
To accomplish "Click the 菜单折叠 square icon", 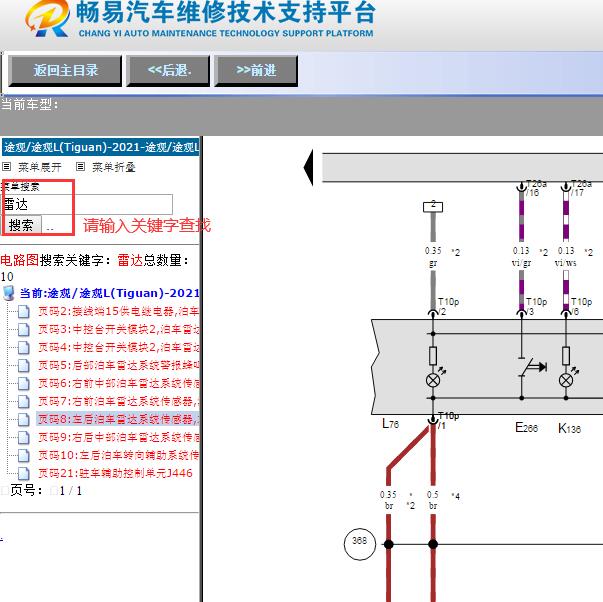I will click(80, 167).
